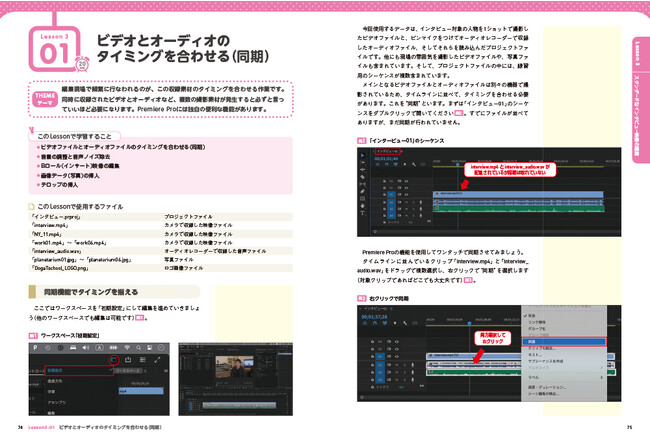Viewport: 650px width, 442px height.
Task: Click the nest-sequence toggle icon in upper timeline
Action: [x=378, y=164]
